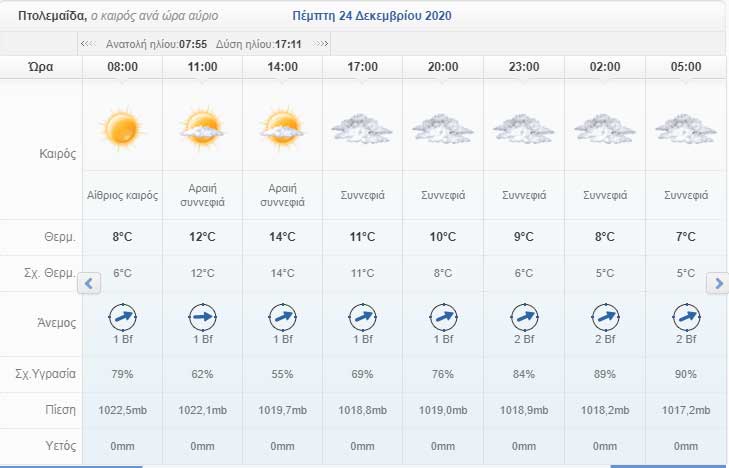
Task: Select the 17:00 hour column header
Action: tap(362, 67)
